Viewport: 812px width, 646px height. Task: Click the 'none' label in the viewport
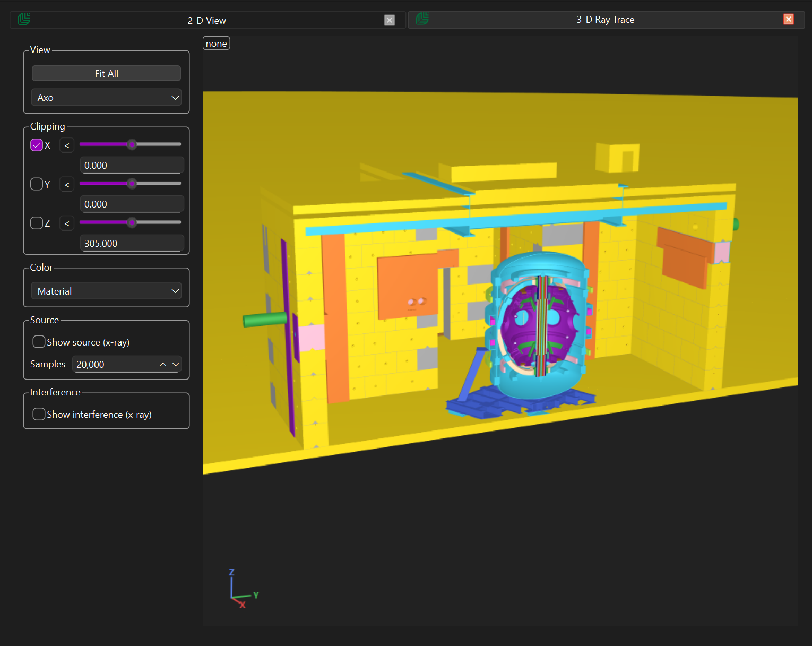[x=217, y=44]
